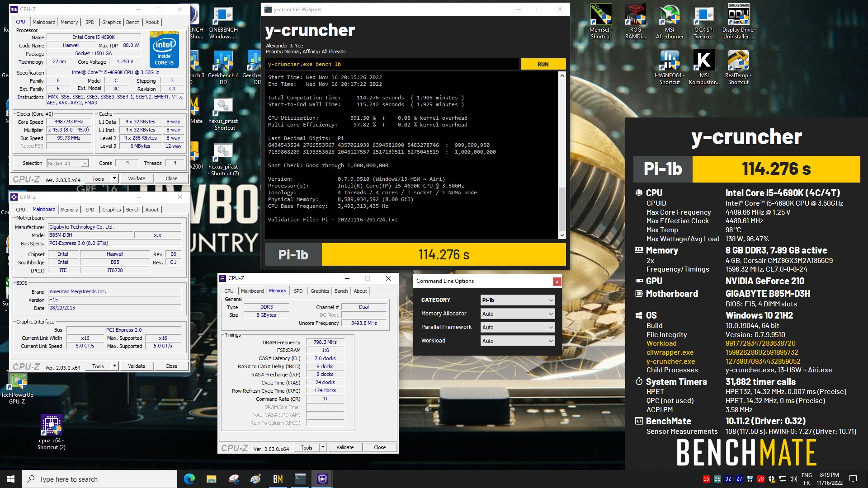Open hexus_pifast Shortcut (2) desktop icon
The image size is (868, 488).
click(x=223, y=160)
